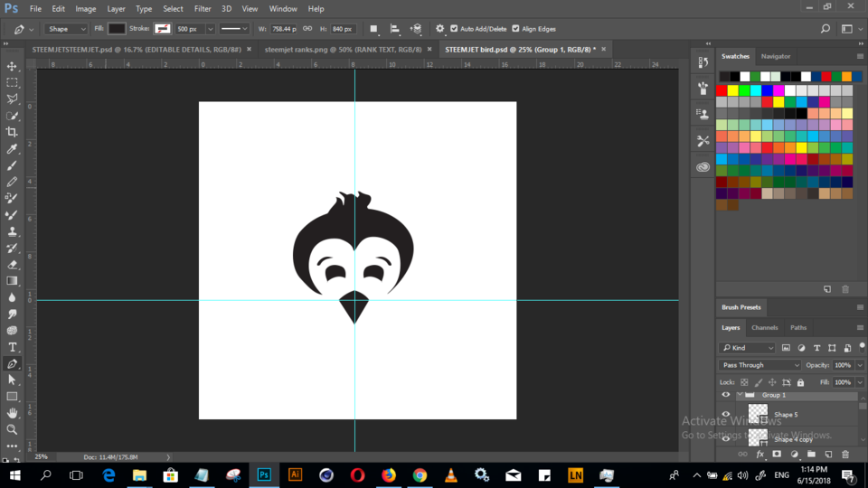Open pen tool gear settings
Viewport: 868px width, 488px height.
[439, 29]
